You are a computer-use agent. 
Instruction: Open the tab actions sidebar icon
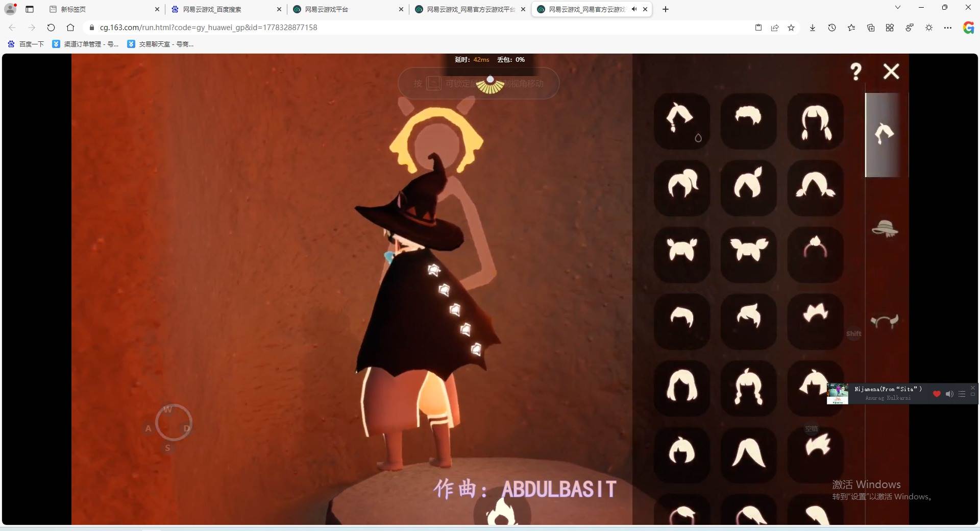30,9
